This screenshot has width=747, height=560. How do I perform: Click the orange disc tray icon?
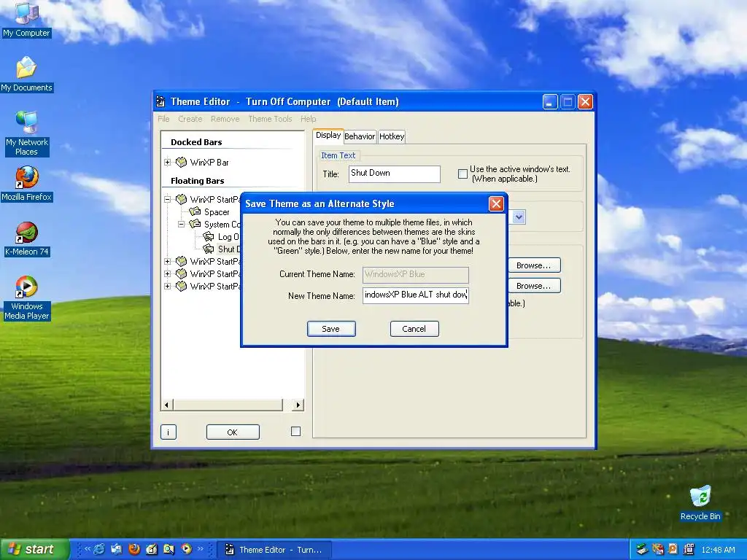coord(673,550)
